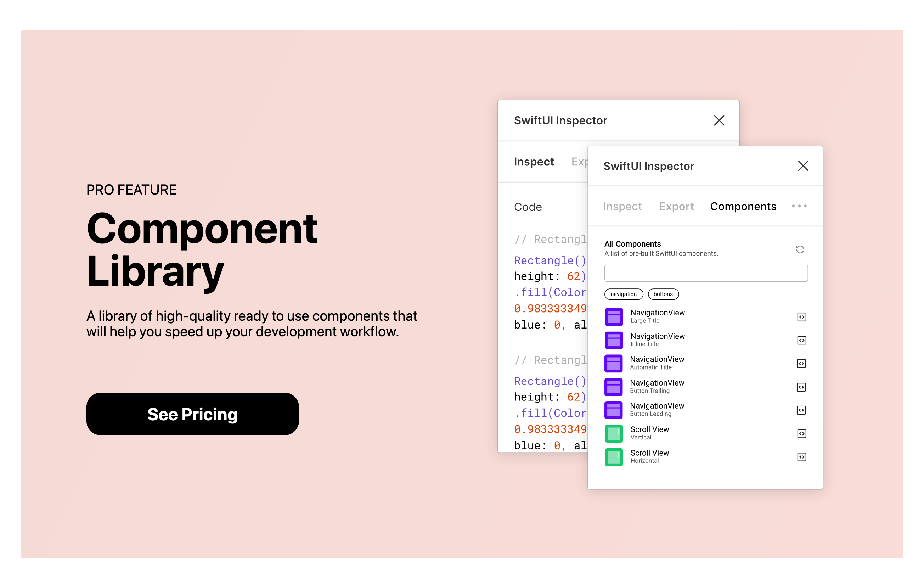Show code for Scroll View Horizontal
Viewport: 924px width, 584px height.
[x=801, y=457]
